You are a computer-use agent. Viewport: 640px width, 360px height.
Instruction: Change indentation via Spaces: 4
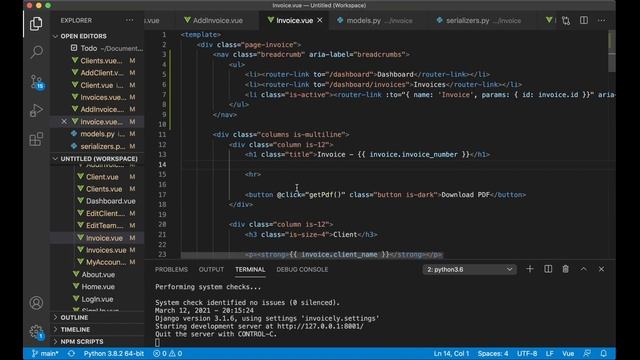coord(493,353)
